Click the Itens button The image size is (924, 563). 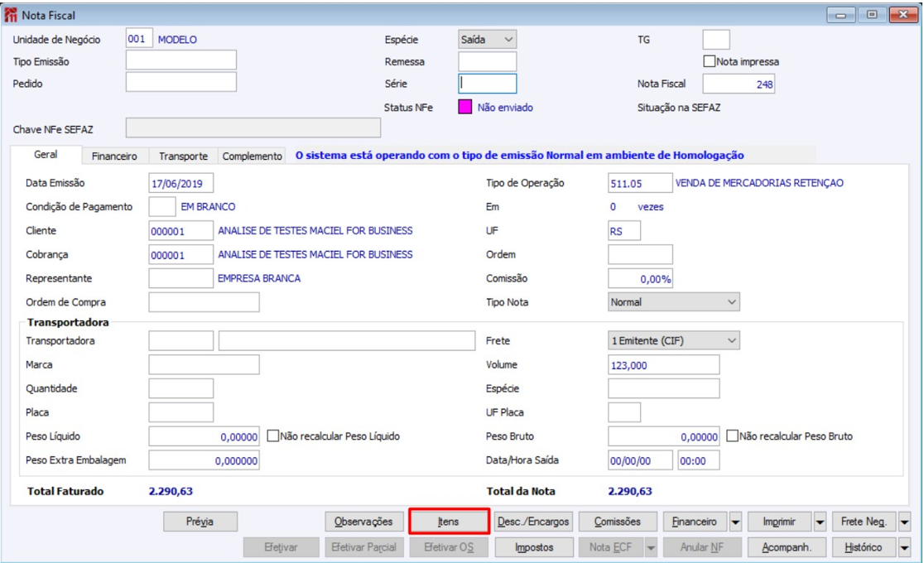(449, 522)
